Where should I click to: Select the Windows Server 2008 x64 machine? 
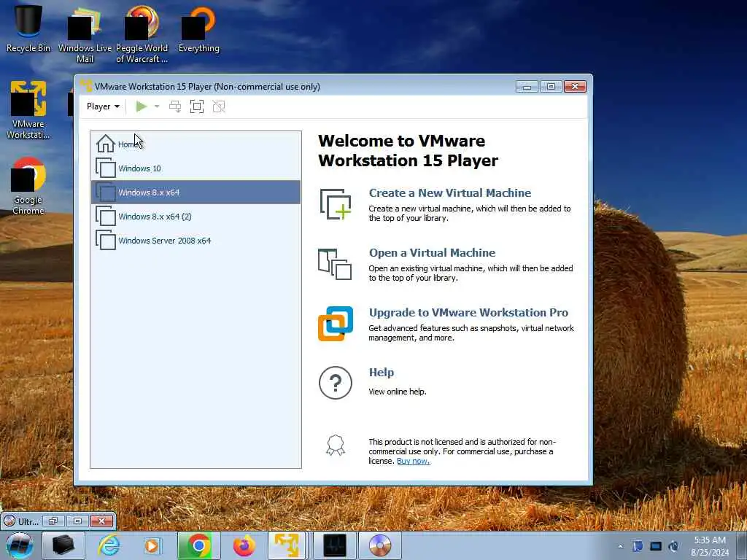[196, 241]
